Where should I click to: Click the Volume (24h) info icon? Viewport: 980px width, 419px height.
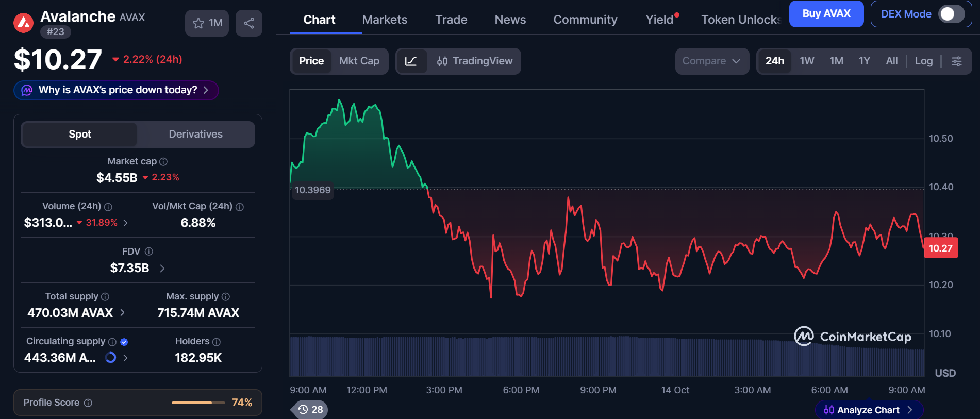point(108,207)
